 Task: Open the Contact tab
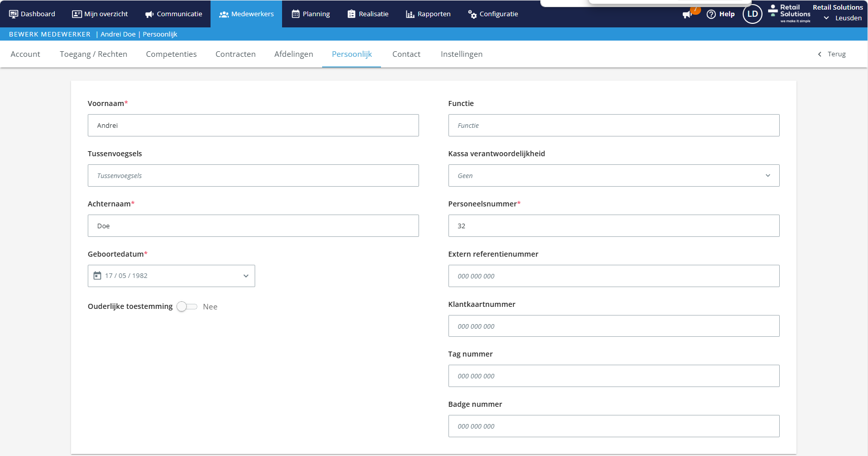coord(406,54)
